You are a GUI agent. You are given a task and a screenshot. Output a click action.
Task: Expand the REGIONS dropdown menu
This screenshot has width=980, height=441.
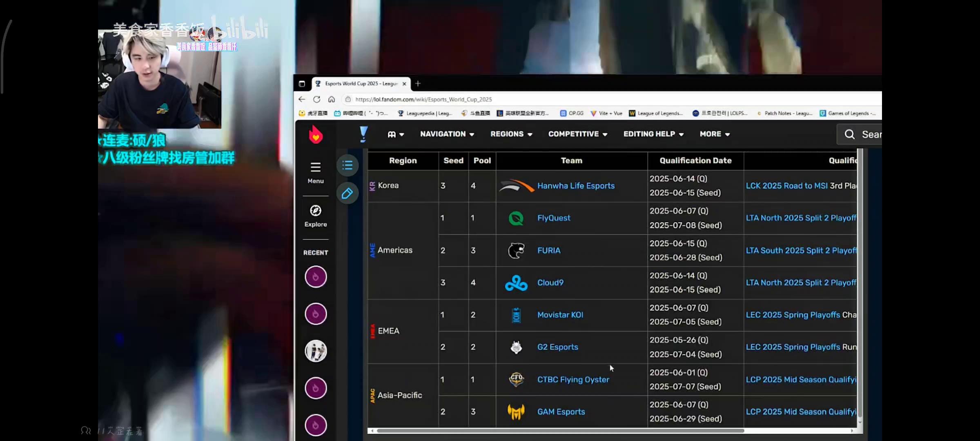(x=511, y=134)
